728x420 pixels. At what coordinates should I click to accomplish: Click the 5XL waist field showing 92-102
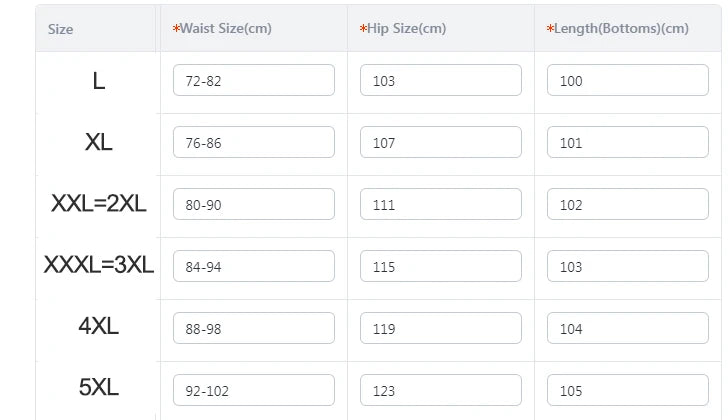pos(253,391)
